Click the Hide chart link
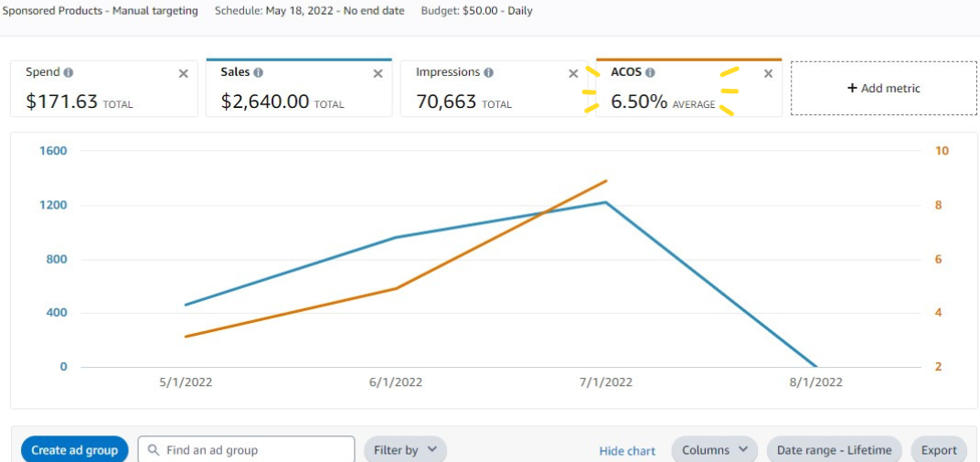The width and height of the screenshot is (980, 462). click(x=627, y=451)
